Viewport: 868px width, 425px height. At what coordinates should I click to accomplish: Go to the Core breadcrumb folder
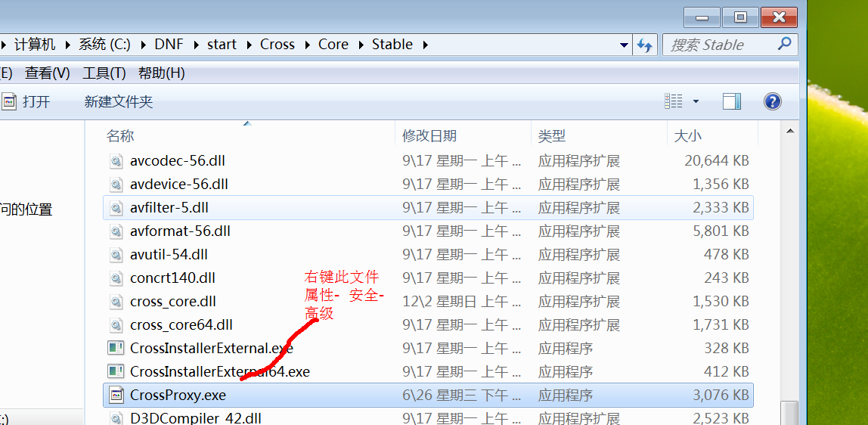[333, 45]
